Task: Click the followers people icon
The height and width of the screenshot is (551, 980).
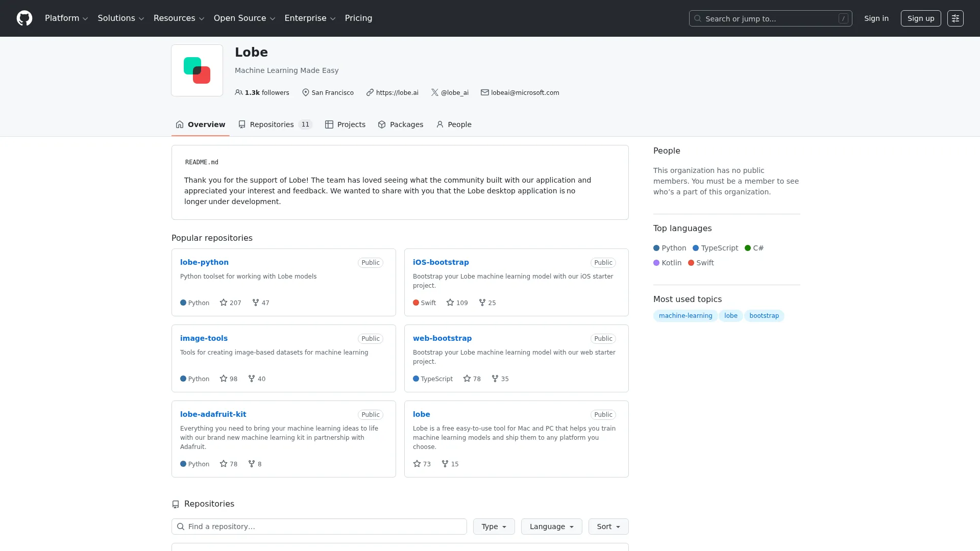Action: pos(238,92)
